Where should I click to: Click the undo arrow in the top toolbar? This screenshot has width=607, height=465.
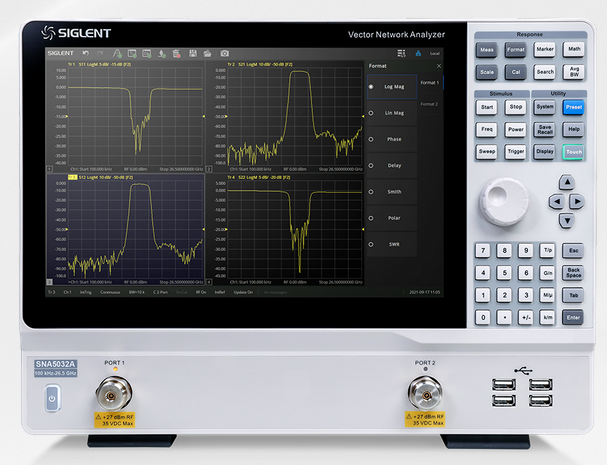[86, 52]
